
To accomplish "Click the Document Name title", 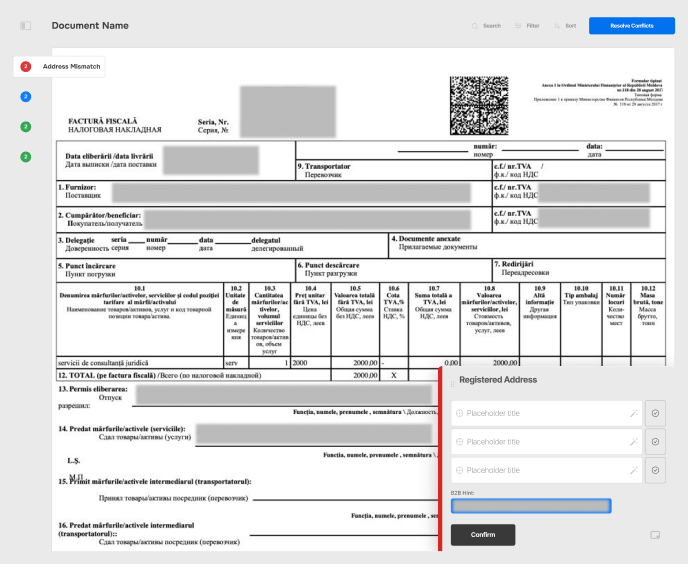I will click(x=90, y=26).
